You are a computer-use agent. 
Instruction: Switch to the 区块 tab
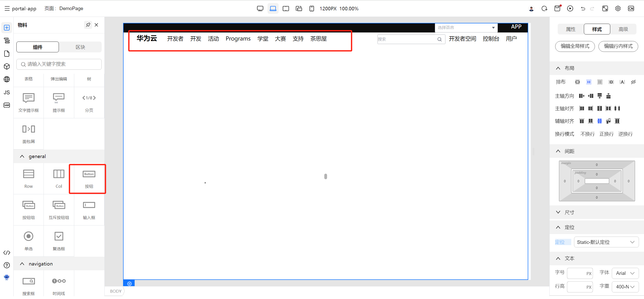[x=80, y=47]
